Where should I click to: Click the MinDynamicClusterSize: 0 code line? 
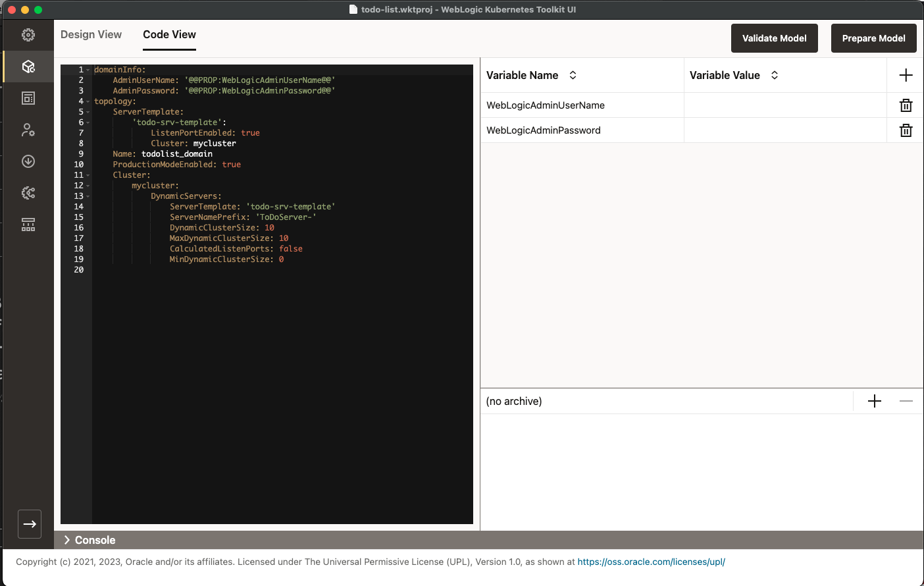227,259
